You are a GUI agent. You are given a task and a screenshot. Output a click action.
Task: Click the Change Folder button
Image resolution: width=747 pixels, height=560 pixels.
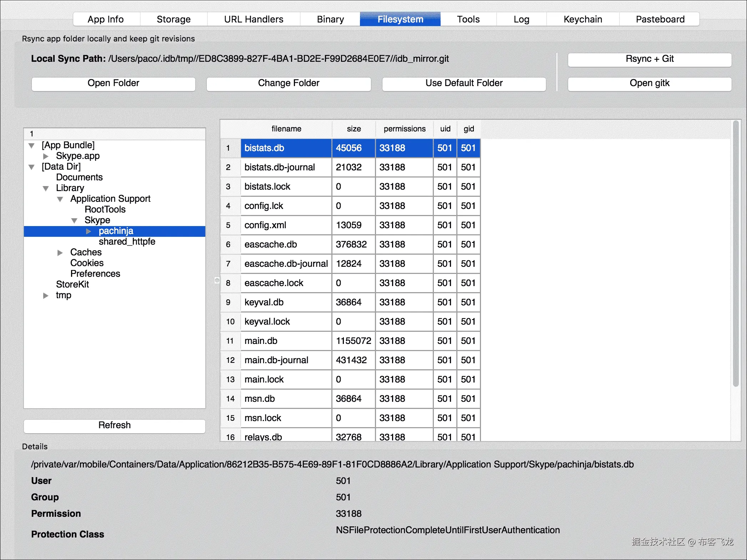pyautogui.click(x=289, y=84)
